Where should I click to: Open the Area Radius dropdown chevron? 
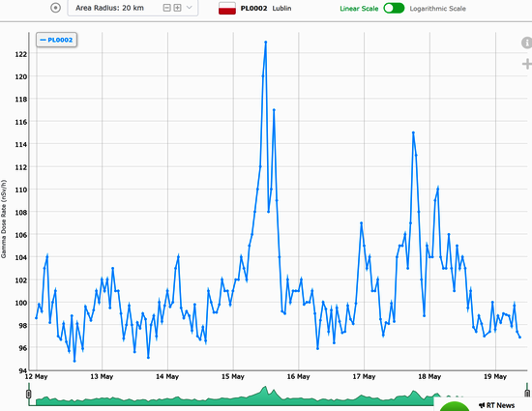(x=190, y=8)
